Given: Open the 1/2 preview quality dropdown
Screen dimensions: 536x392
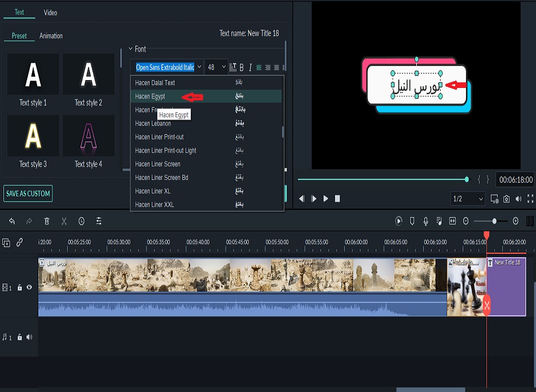Looking at the screenshot, I should 468,199.
